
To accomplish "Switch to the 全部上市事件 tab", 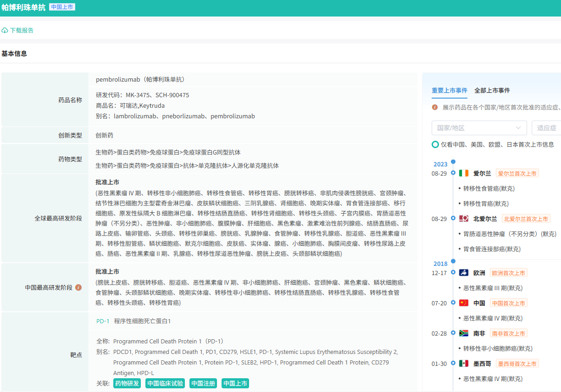I will click(492, 90).
